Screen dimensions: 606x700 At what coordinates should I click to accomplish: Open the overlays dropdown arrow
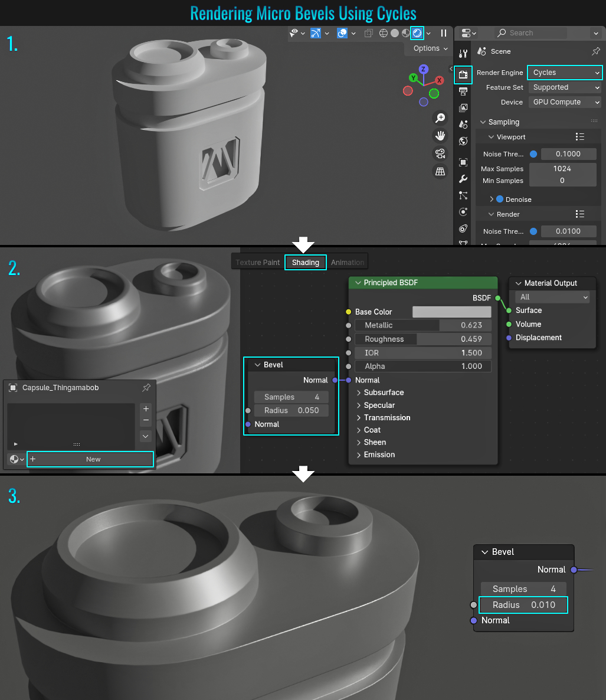(353, 34)
